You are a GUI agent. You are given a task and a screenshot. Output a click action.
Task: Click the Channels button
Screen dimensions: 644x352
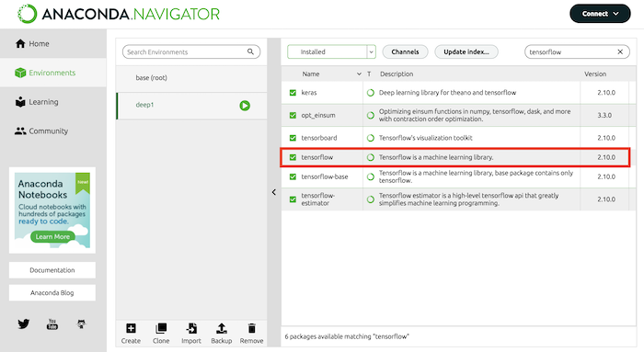(x=405, y=51)
